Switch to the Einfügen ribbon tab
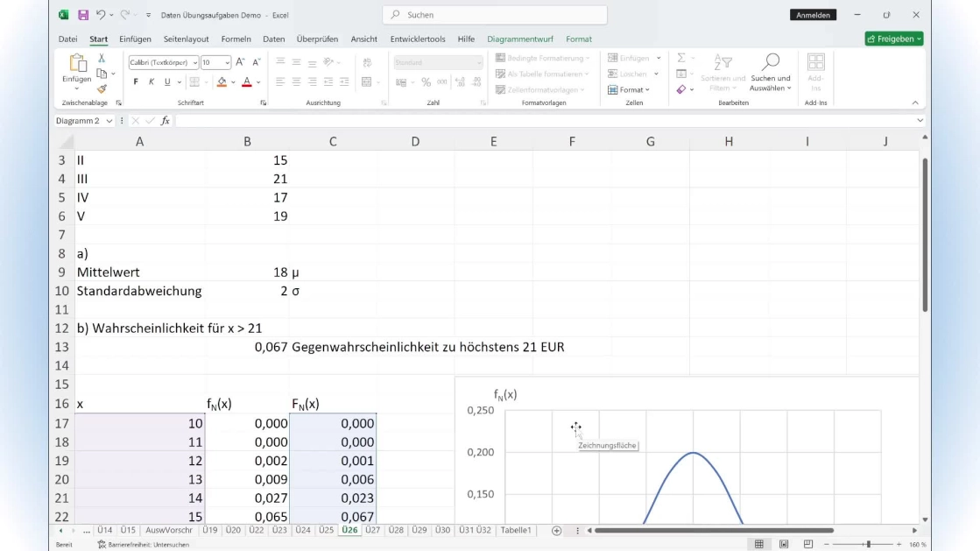Image resolution: width=980 pixels, height=551 pixels. click(x=135, y=39)
